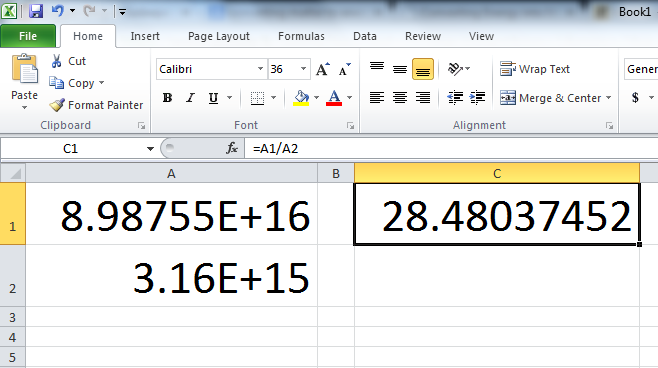The image size is (658, 368).
Task: Select column A header
Action: point(171,173)
